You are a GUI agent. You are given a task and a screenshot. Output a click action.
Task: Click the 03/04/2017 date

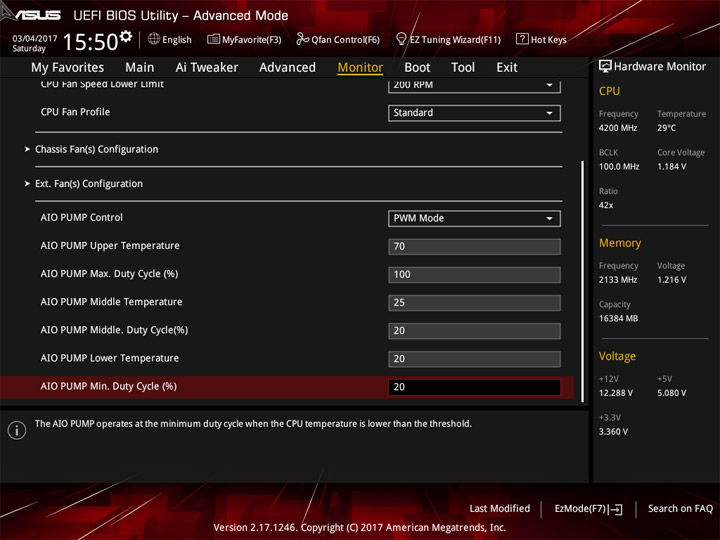click(x=35, y=39)
